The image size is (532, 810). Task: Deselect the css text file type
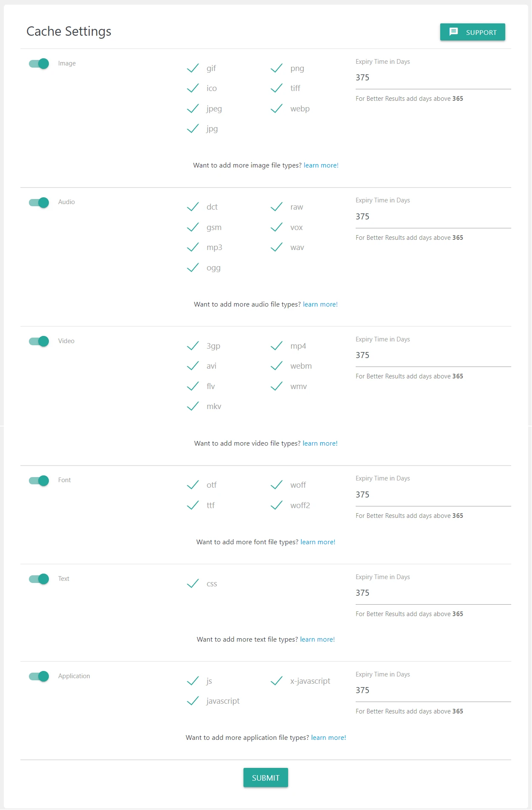coord(193,584)
